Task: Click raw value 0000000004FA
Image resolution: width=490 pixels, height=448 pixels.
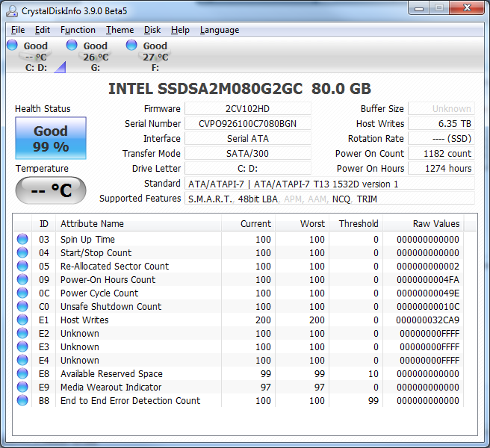Action: coord(428,279)
